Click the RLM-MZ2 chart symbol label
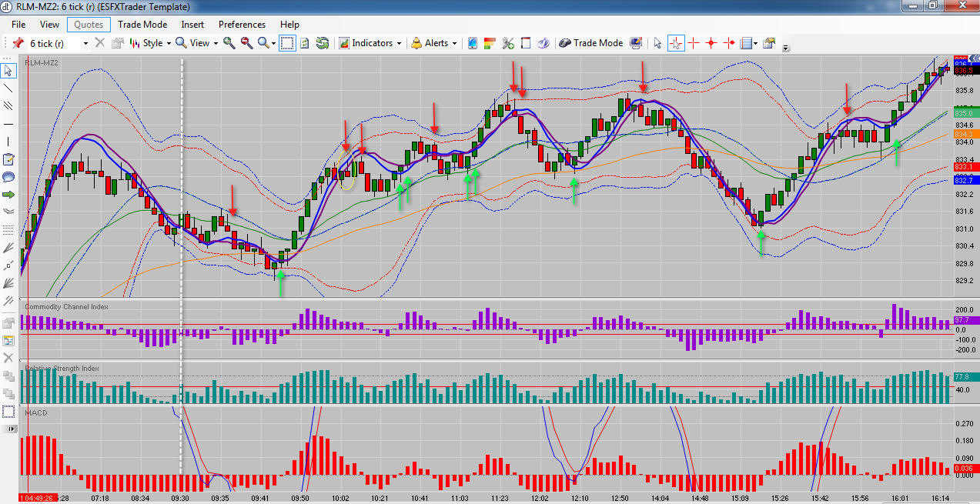This screenshot has width=980, height=504. (41, 62)
